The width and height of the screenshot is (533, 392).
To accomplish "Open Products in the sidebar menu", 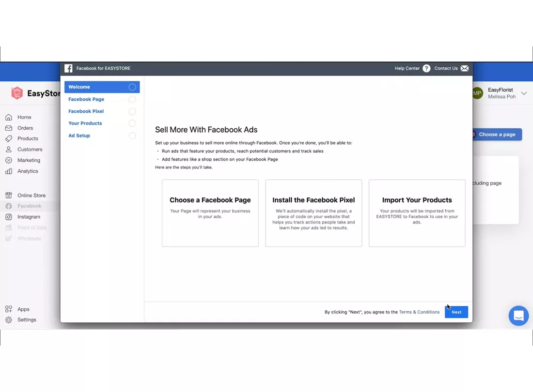I will 28,138.
